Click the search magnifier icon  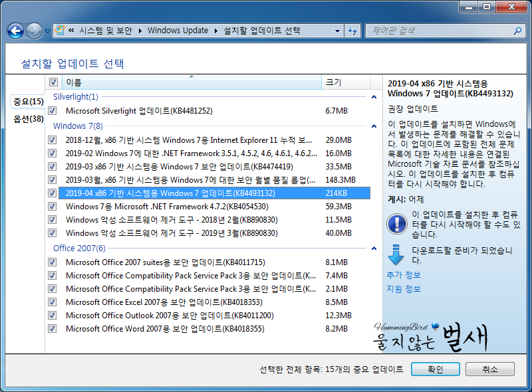coord(517,31)
